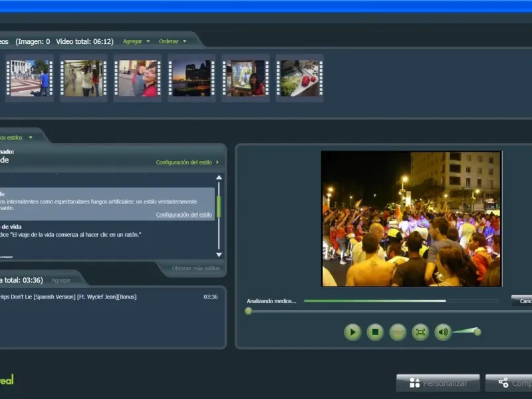This screenshot has width=532, height=399.
Task: Open Configuración del estilo in header
Action: [188, 162]
